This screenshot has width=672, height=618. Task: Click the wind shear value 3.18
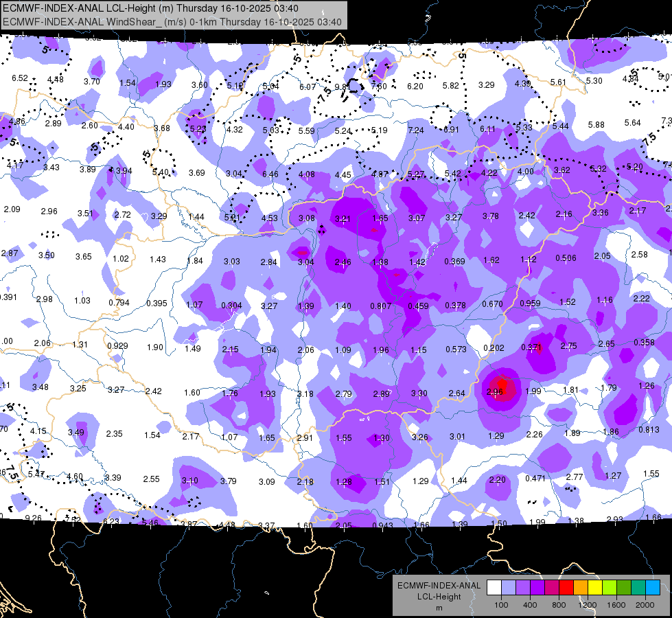pyautogui.click(x=305, y=393)
